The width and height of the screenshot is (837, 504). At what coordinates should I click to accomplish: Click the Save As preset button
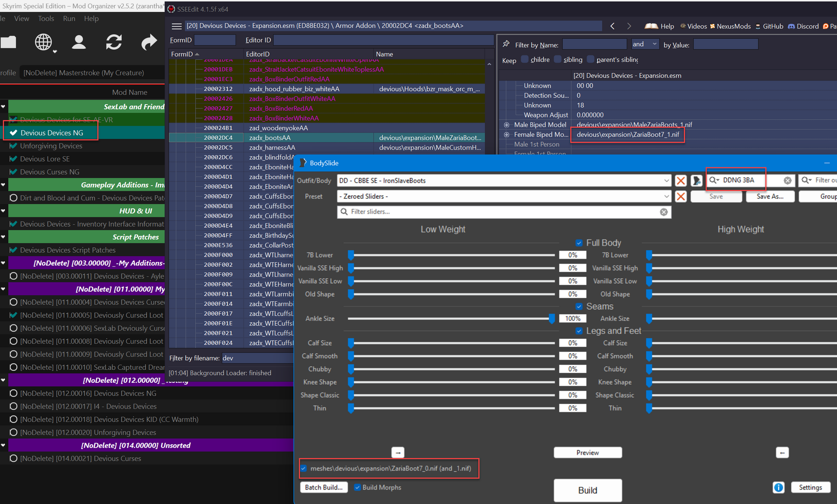pyautogui.click(x=770, y=197)
